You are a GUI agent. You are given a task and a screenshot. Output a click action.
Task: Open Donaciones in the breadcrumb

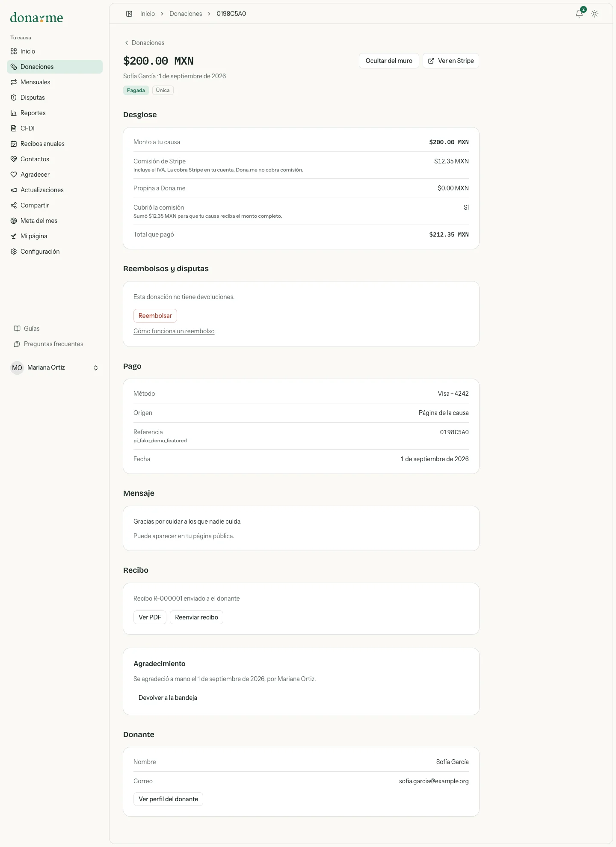(186, 14)
